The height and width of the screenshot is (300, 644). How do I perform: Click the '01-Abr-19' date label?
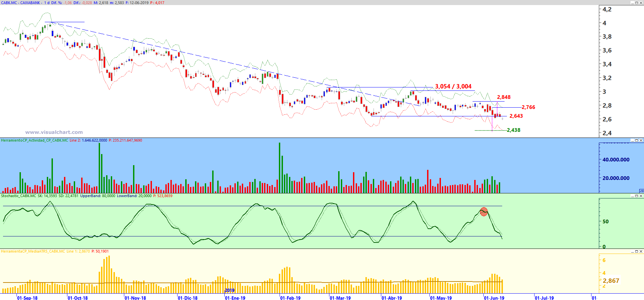coord(392,298)
